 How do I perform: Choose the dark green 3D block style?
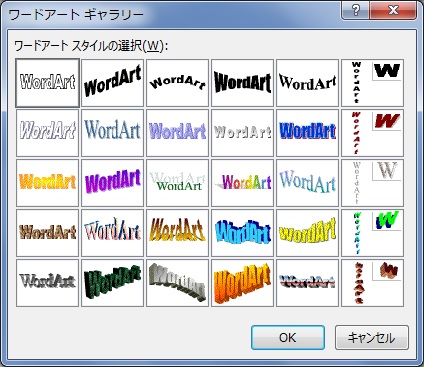coord(112,283)
